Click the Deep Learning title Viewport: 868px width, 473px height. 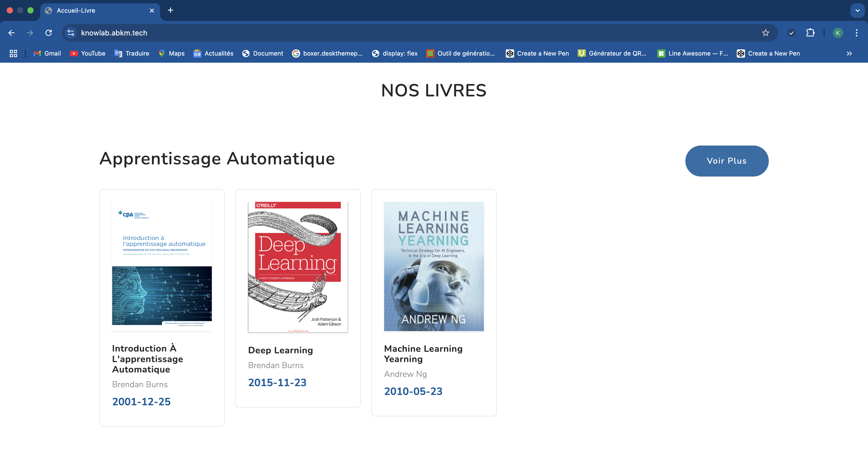[x=280, y=350]
